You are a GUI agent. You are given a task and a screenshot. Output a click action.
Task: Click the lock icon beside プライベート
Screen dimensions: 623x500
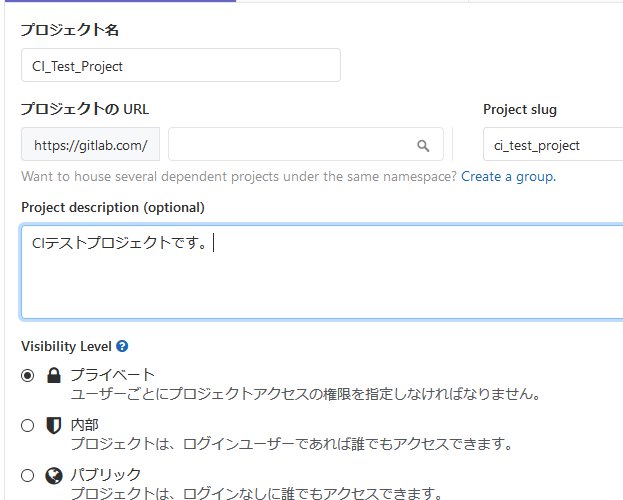click(54, 375)
